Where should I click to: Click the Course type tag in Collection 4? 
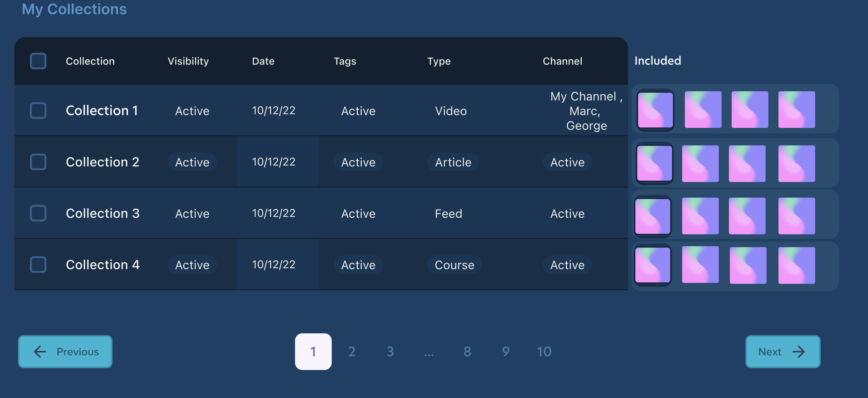(x=454, y=265)
